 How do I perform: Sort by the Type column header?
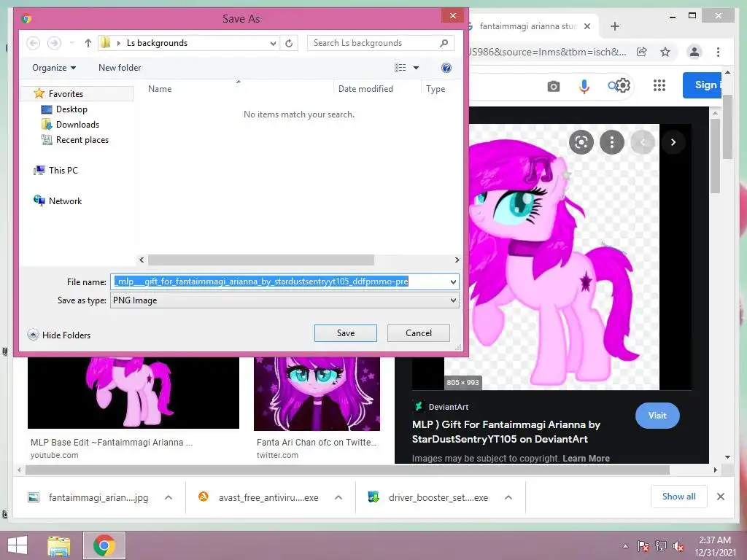click(x=436, y=88)
